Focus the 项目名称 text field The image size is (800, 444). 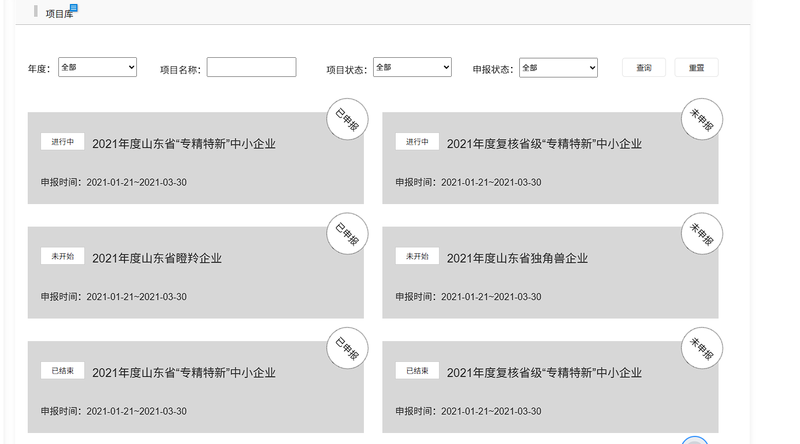(251, 67)
